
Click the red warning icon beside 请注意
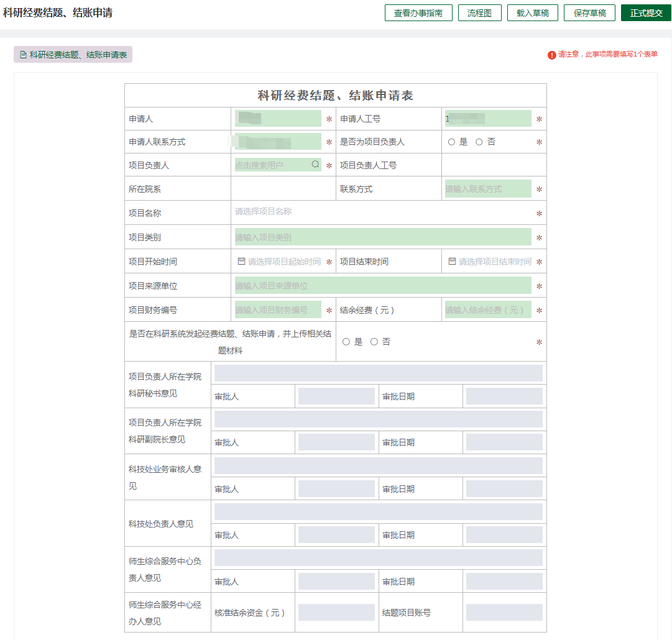click(x=551, y=55)
